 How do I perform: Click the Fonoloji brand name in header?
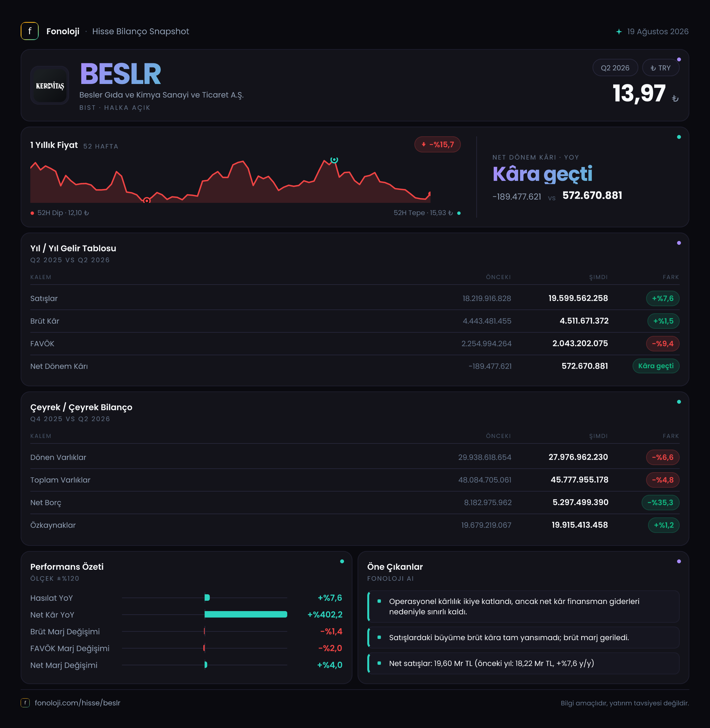pos(63,31)
